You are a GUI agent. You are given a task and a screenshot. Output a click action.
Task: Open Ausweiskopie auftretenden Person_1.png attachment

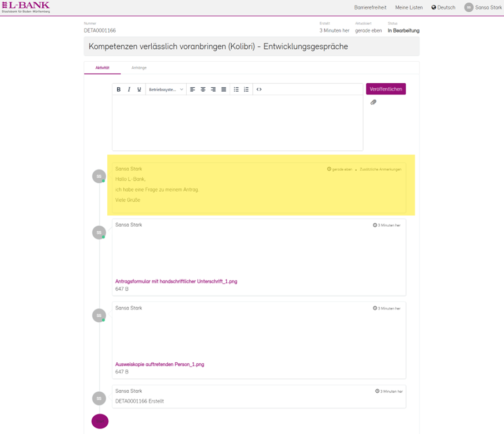(159, 365)
